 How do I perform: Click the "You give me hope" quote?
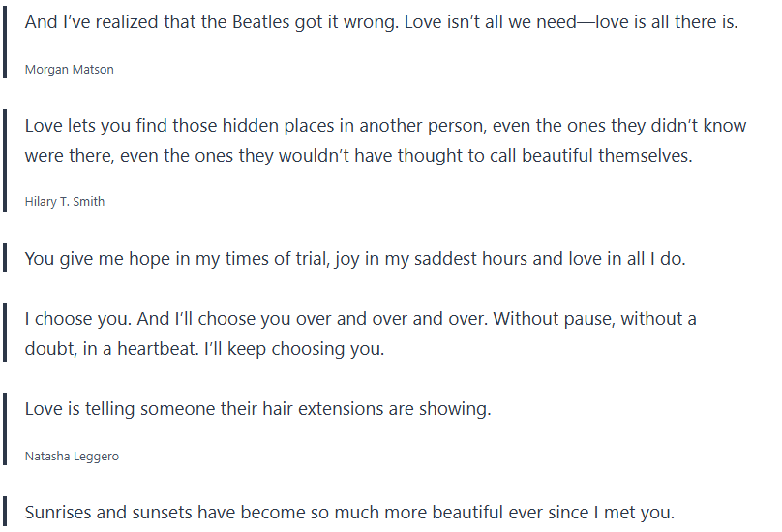[x=355, y=259]
